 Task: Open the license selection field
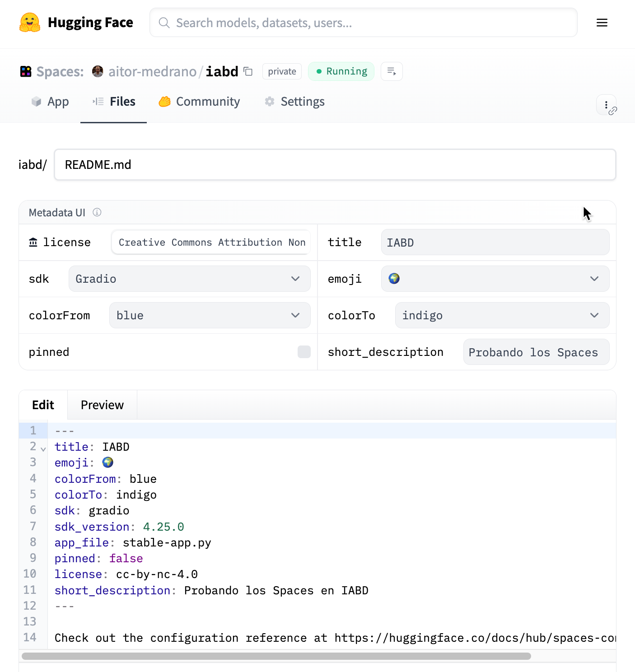click(x=211, y=243)
